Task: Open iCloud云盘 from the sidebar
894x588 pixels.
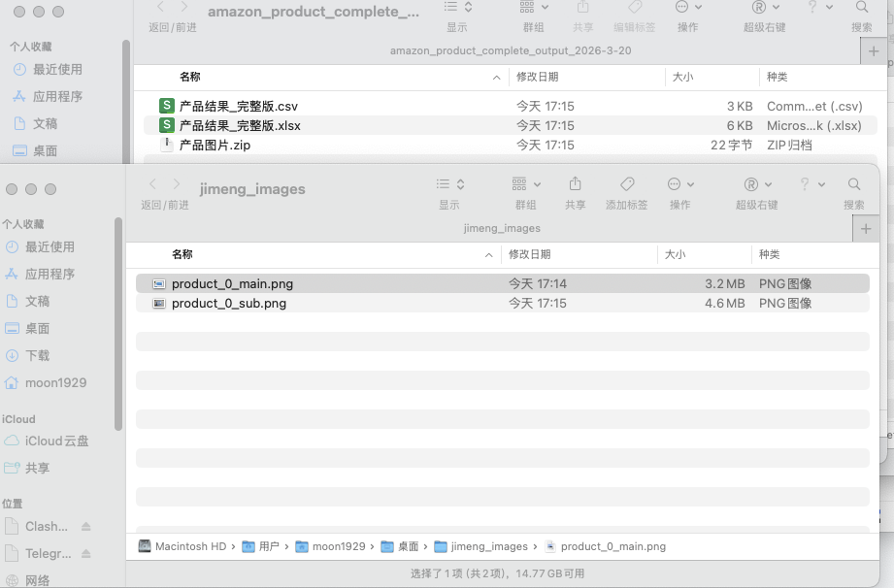Action: tap(56, 441)
